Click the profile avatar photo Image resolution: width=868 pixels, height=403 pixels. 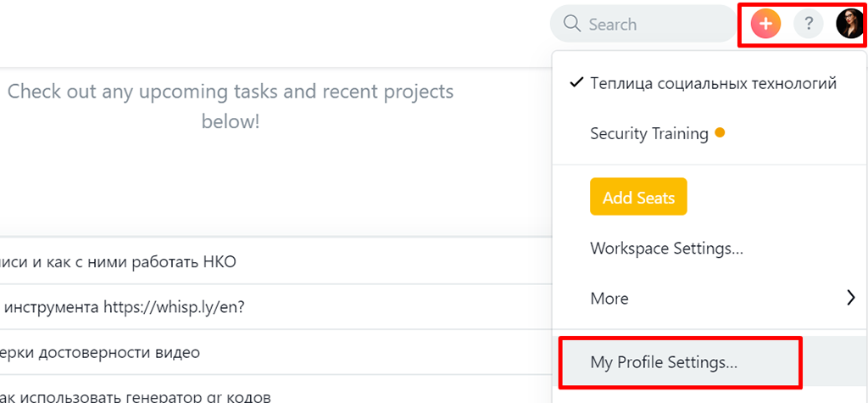point(849,24)
